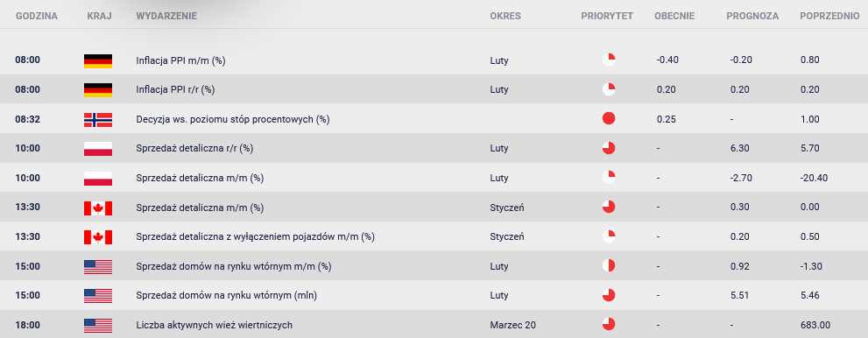The height and width of the screenshot is (338, 868).
Task: Sort by the GODZINA column header
Action: (37, 16)
